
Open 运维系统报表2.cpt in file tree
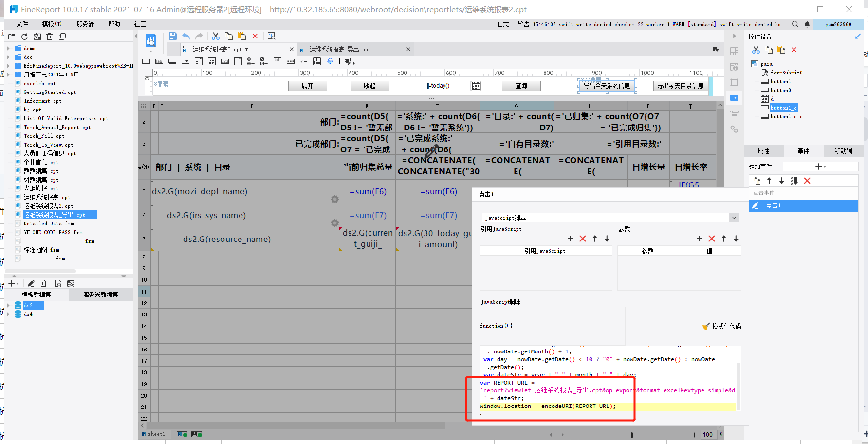(x=48, y=206)
